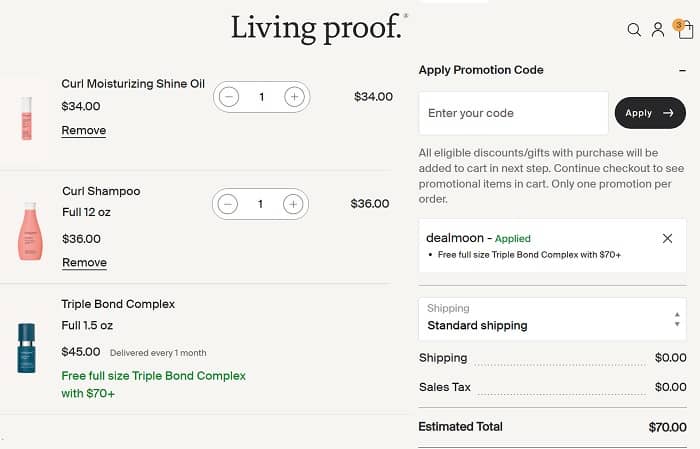View the Triple Bond Complex product image
The height and width of the screenshot is (449, 700).
coord(26,347)
